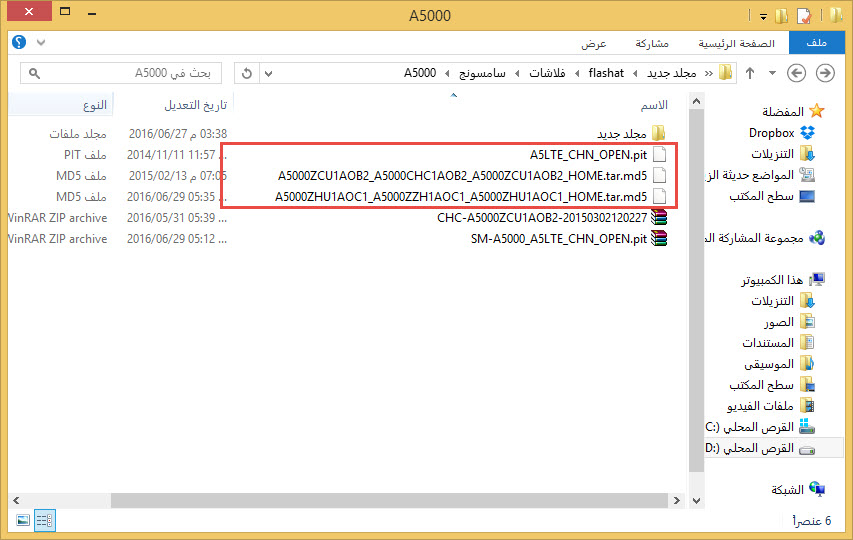The height and width of the screenshot is (540, 853).
Task: Click title bar properties icon
Action: click(803, 16)
